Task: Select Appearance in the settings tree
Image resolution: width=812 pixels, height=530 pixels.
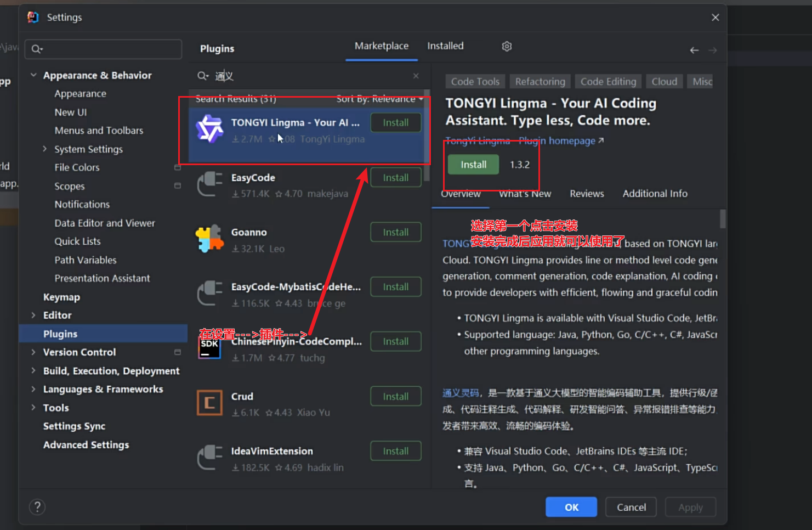Action: pos(80,94)
